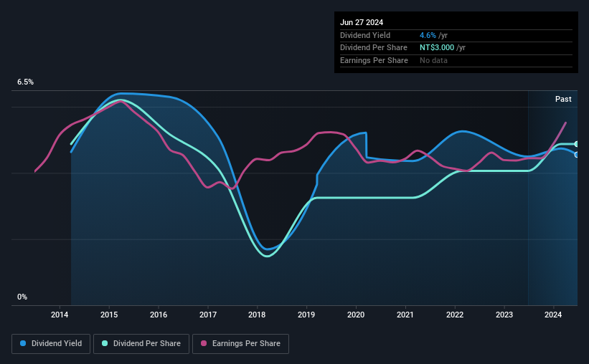
Task: Click the 2018 x-axis label
Action: [x=257, y=315]
